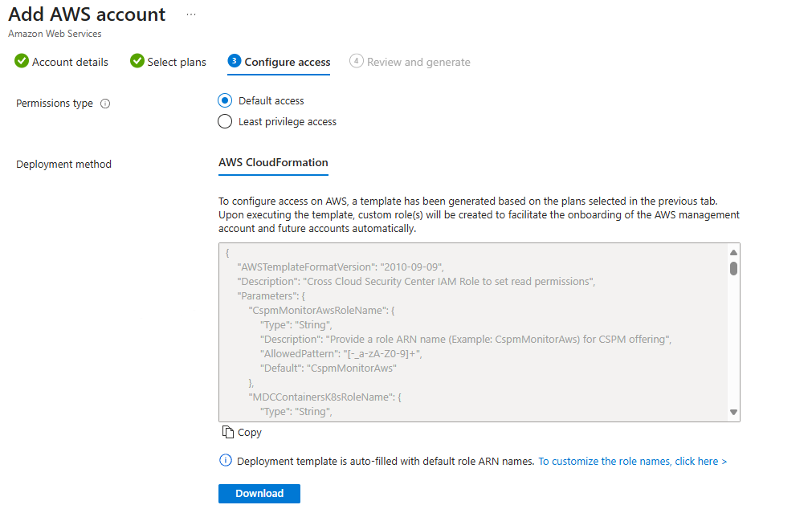Click the template scrollbar up arrow
812x509 pixels.
pos(733,253)
